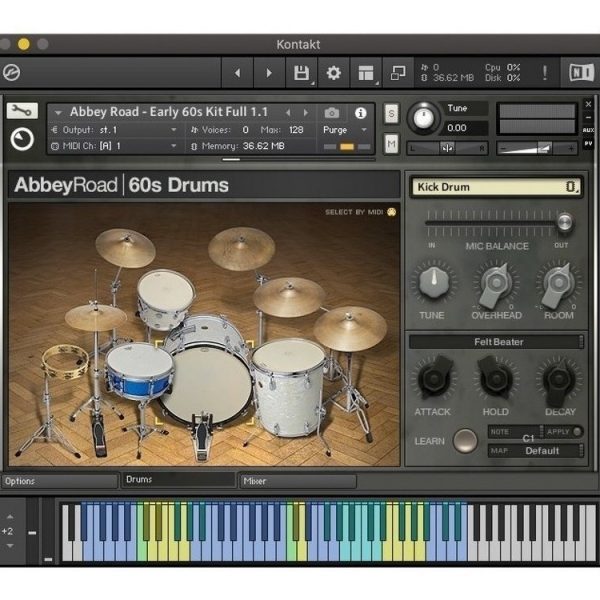Open the MAP Default mapping dropdown
The height and width of the screenshot is (600, 600).
coord(536,451)
